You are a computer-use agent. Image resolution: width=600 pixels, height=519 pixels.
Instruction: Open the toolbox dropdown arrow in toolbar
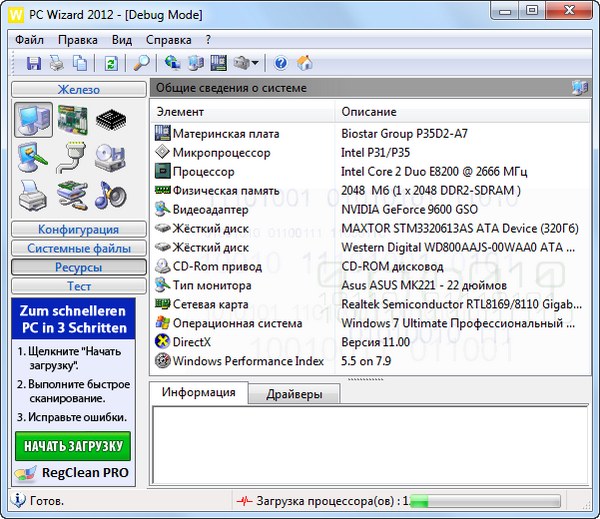coord(256,64)
